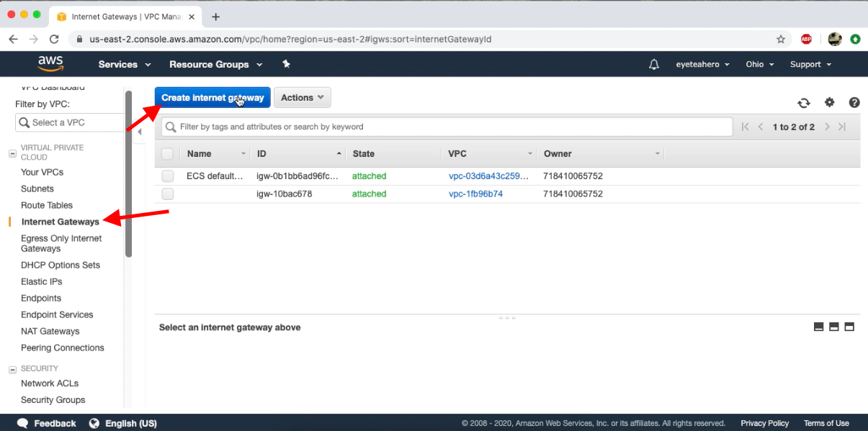Open the Name column filter dropdown
868x431 pixels.
[243, 154]
